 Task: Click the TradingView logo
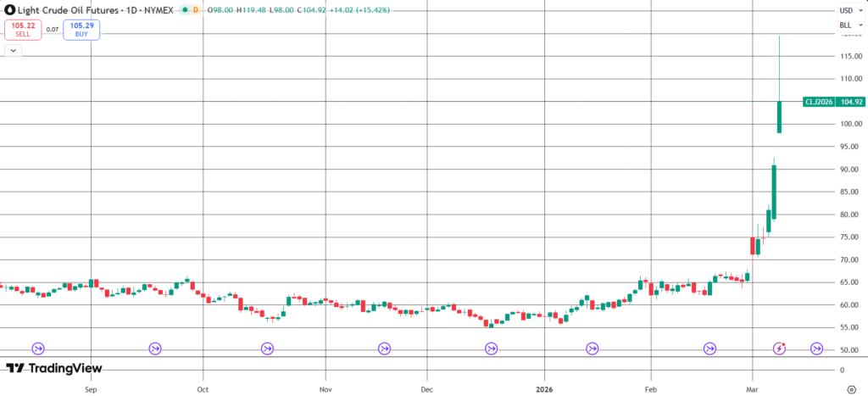click(53, 368)
